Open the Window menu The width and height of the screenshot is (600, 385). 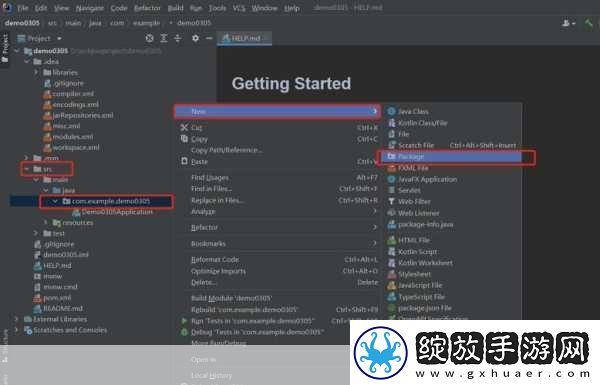[264, 8]
